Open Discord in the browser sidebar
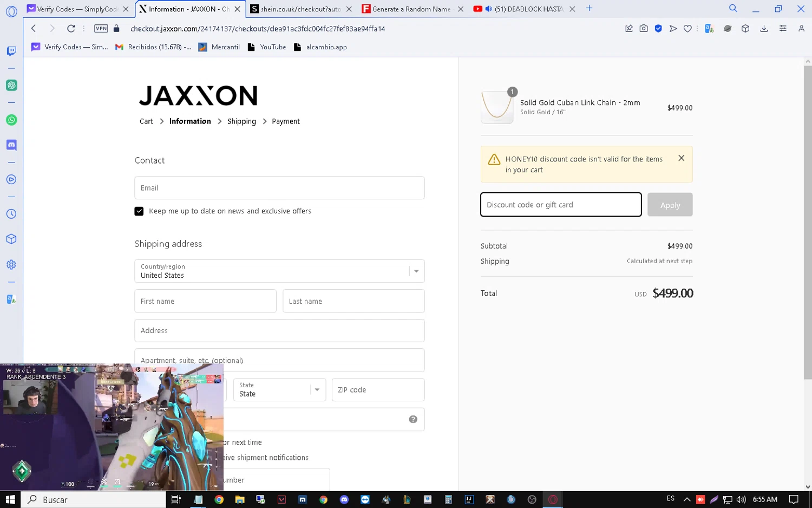Image resolution: width=812 pixels, height=508 pixels. click(x=11, y=145)
